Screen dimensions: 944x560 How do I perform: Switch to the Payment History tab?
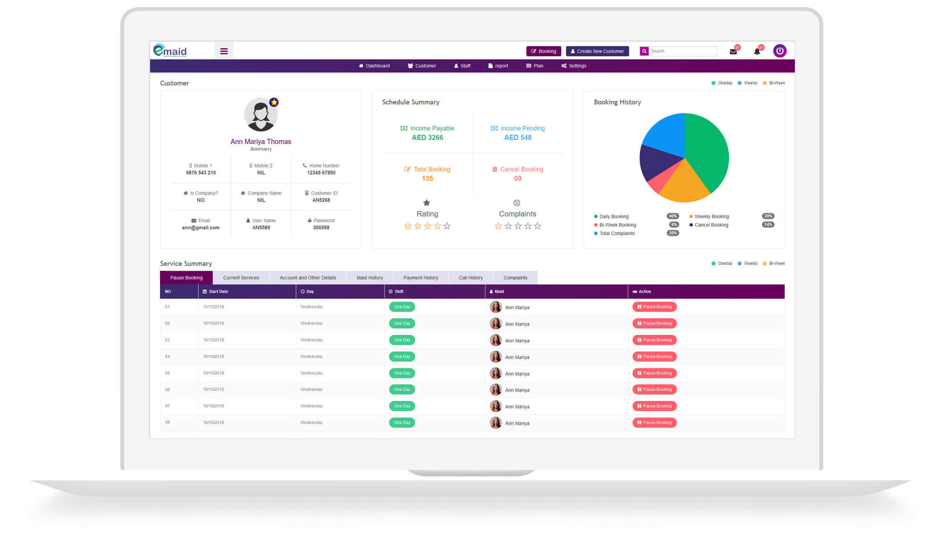click(421, 277)
